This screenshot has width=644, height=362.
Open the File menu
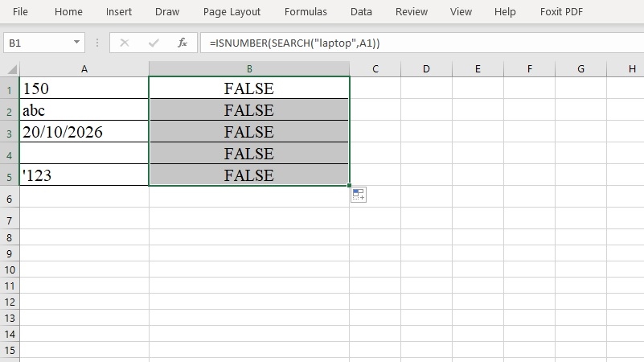20,12
